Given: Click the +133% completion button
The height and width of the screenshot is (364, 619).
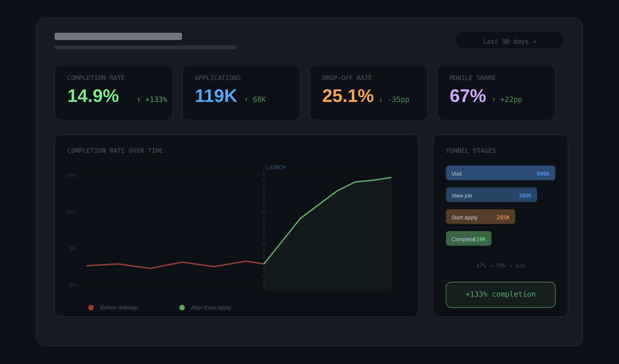Looking at the screenshot, I should [500, 294].
